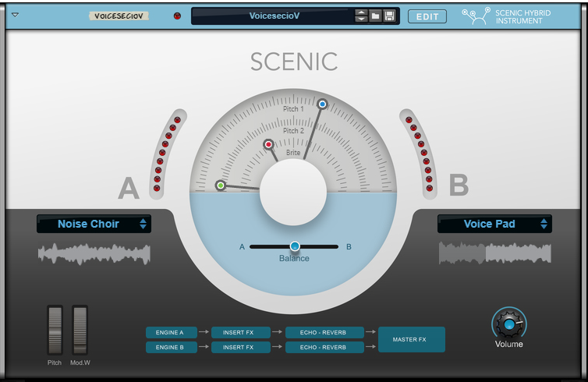
Task: Click the large letter A label
Action: pos(129,188)
